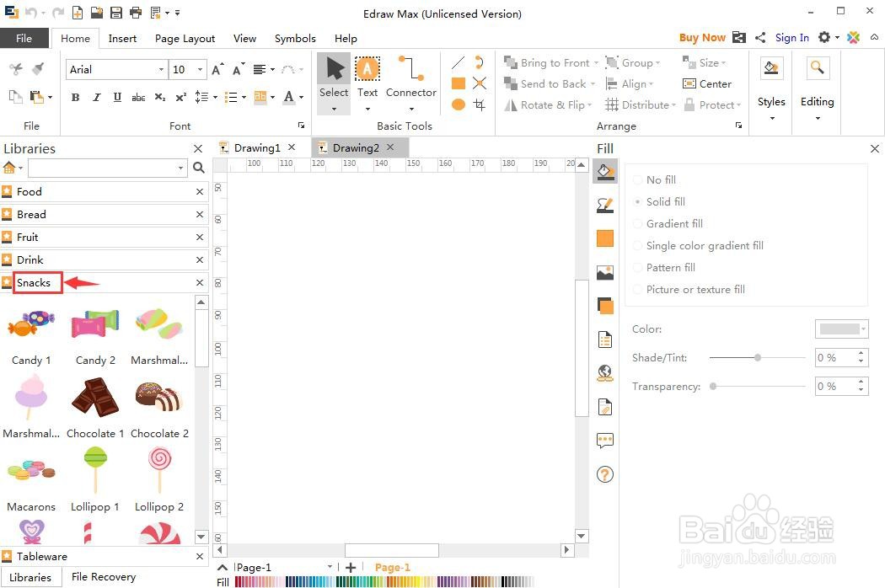Expand the Page-1 page selector dropdown
The width and height of the screenshot is (885, 588).
coord(330,567)
